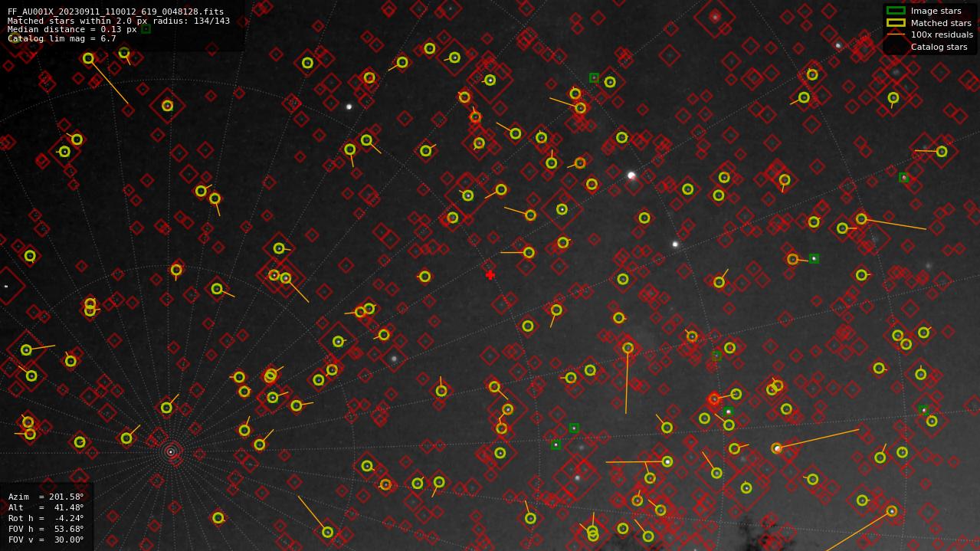This screenshot has height=551, width=980.
Task: Click the "Catalog lim mag = 6.7" line
Action: [62, 38]
